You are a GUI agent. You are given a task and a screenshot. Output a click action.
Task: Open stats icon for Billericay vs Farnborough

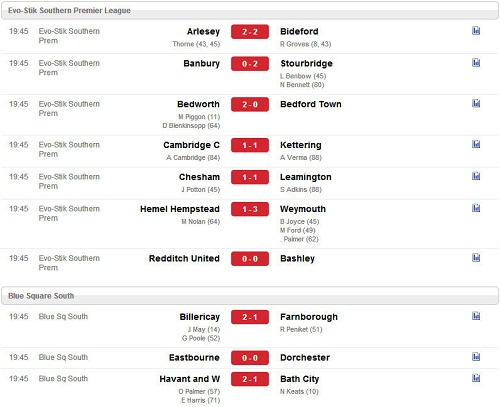tap(476, 316)
